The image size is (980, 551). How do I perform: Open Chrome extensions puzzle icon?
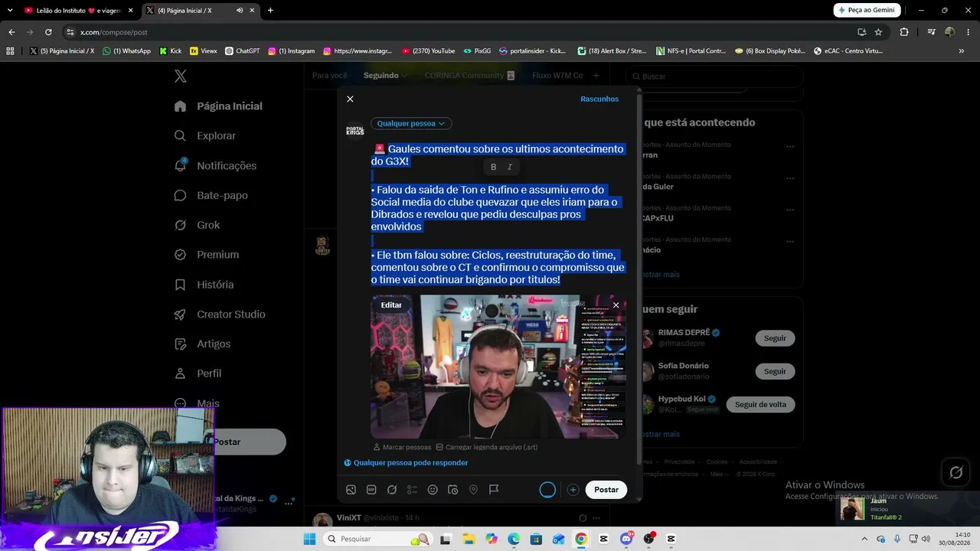point(904,32)
